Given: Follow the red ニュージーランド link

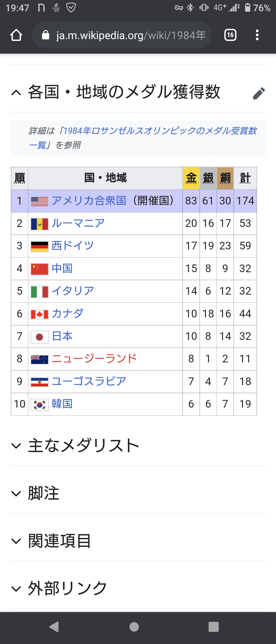Looking at the screenshot, I should pos(94,359).
